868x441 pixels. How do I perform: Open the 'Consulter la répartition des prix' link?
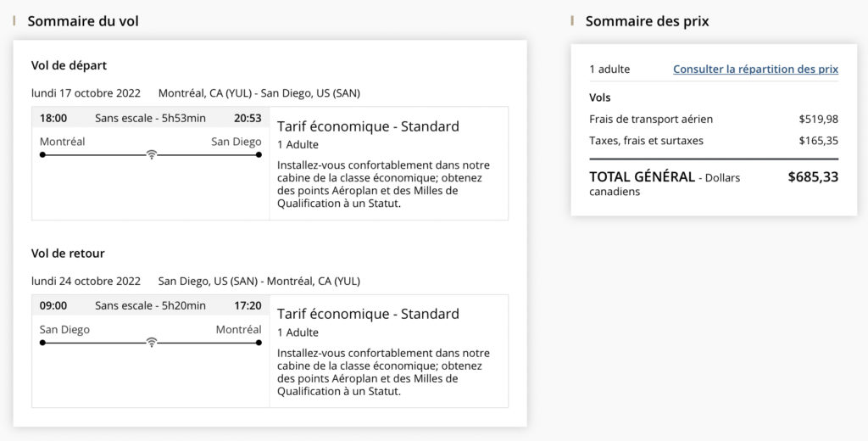(x=755, y=70)
